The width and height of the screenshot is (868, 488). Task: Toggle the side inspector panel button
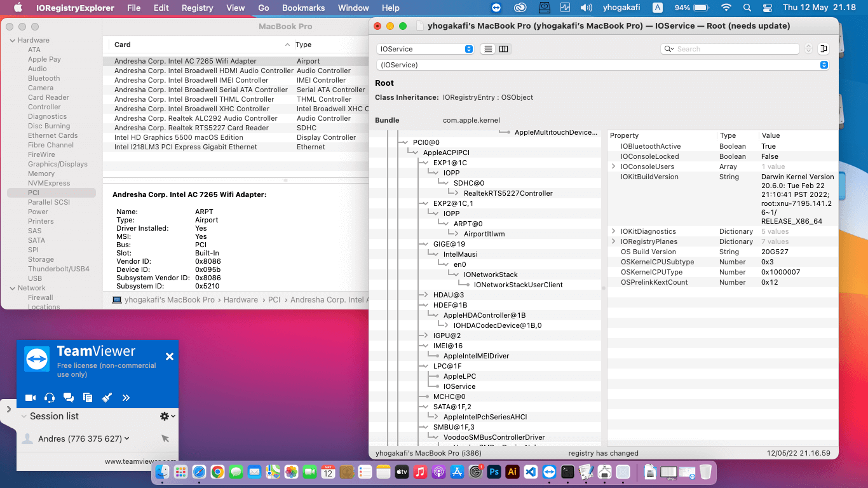click(x=824, y=49)
